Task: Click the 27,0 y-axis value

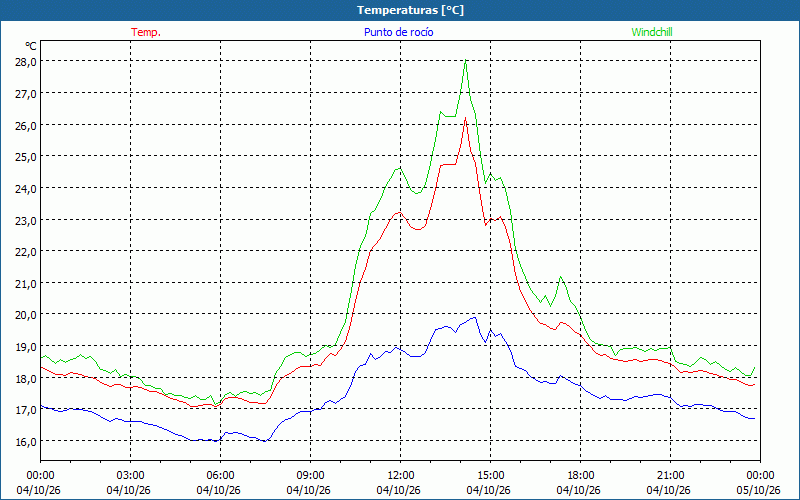Action: (x=24, y=93)
